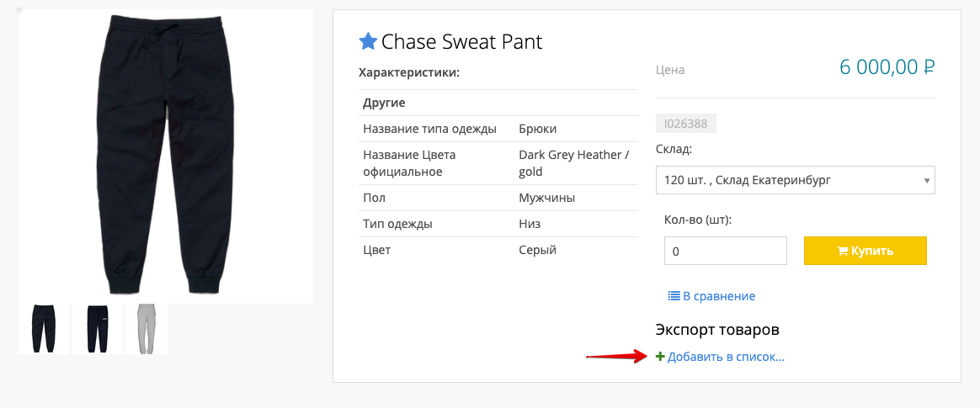The width and height of the screenshot is (980, 408).
Task: Click the warehouse dropdown arrow
Action: [x=926, y=180]
